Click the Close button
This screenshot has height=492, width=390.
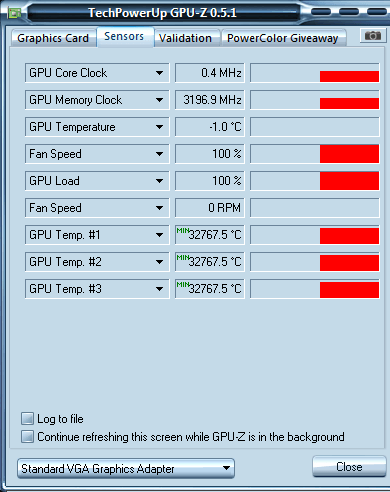(x=349, y=466)
